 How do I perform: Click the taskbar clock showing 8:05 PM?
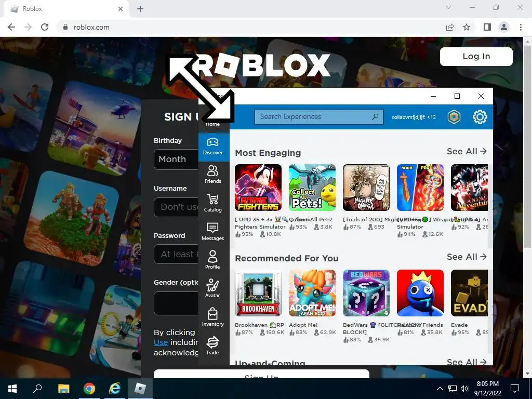click(x=487, y=389)
